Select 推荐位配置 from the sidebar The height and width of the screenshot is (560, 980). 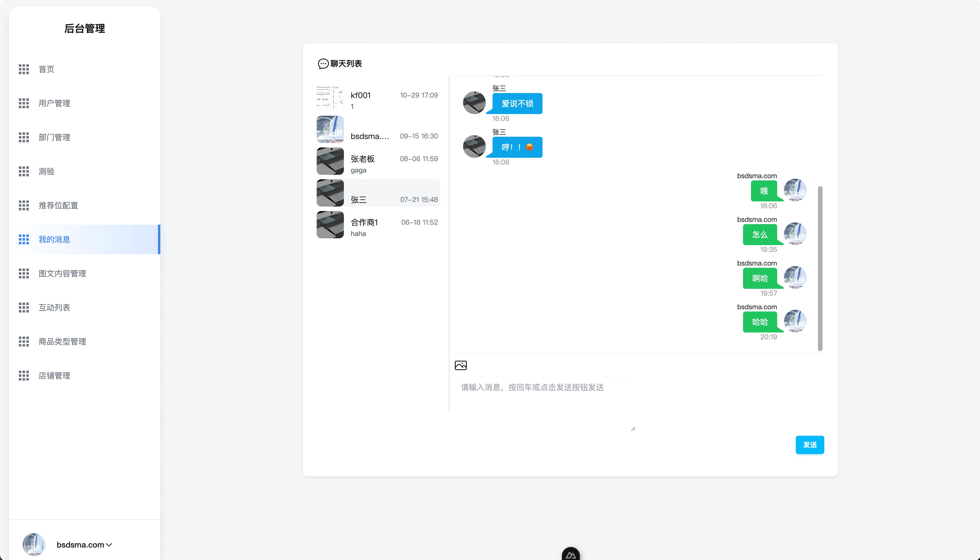pos(58,205)
